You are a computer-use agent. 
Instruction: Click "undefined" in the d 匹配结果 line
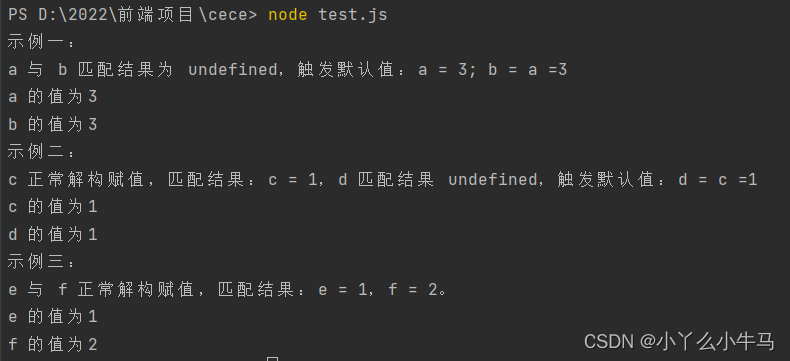tap(492, 180)
